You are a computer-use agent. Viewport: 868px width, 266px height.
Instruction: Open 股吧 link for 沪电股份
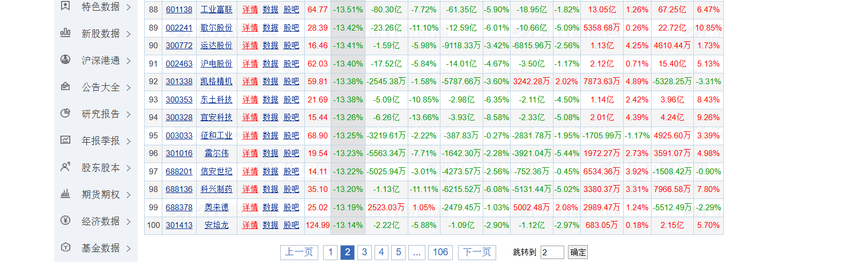point(291,64)
